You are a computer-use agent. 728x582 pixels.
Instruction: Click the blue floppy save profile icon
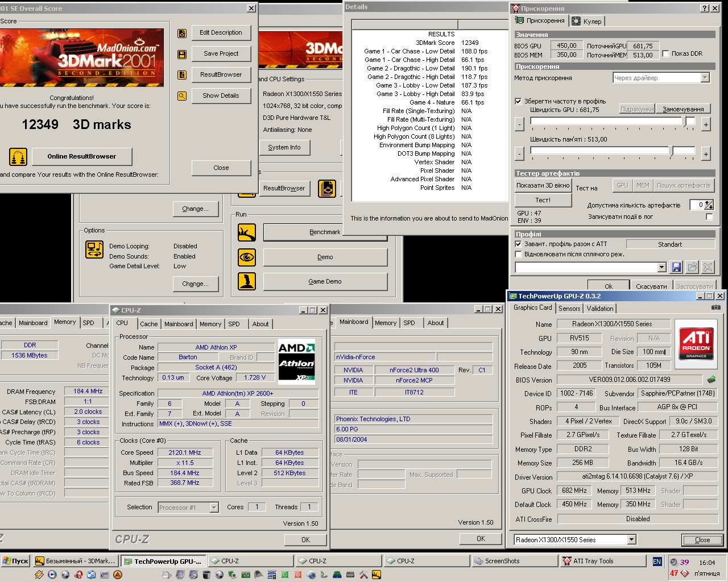point(676,267)
